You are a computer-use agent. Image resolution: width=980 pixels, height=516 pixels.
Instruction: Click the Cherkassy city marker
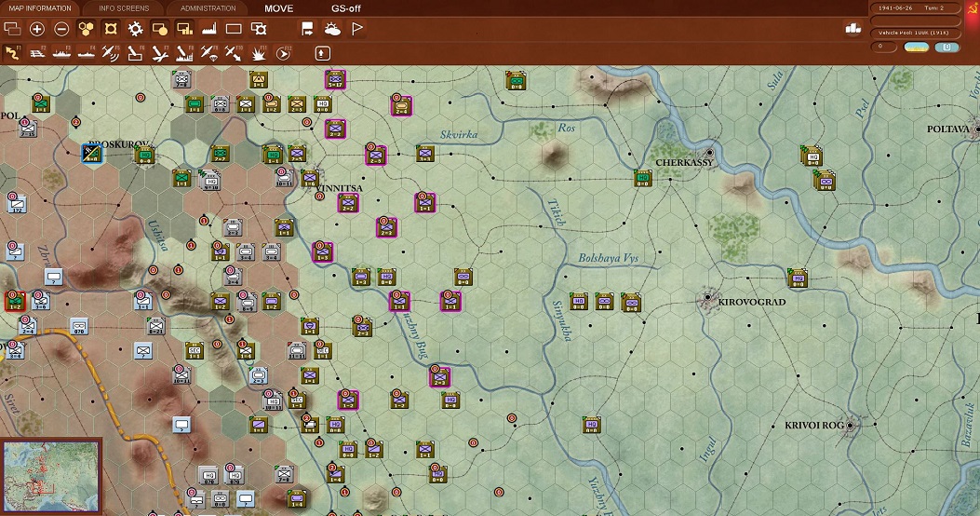point(709,152)
